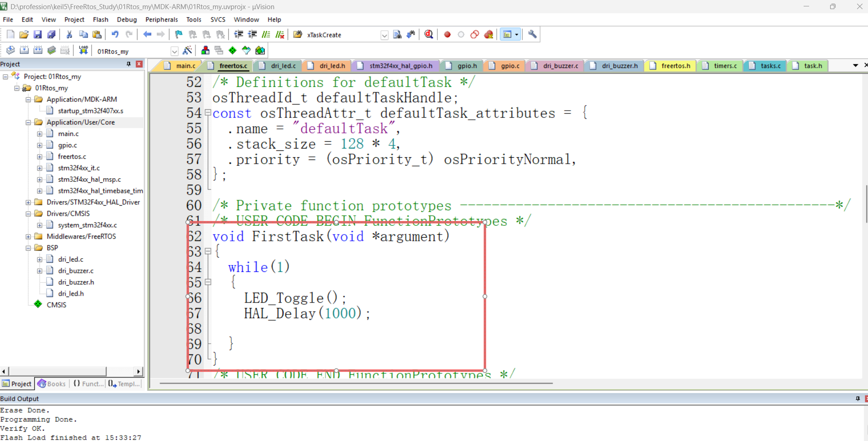Open the xTaskCreate find history dropdown
Image resolution: width=868 pixels, height=441 pixels.
tap(384, 35)
